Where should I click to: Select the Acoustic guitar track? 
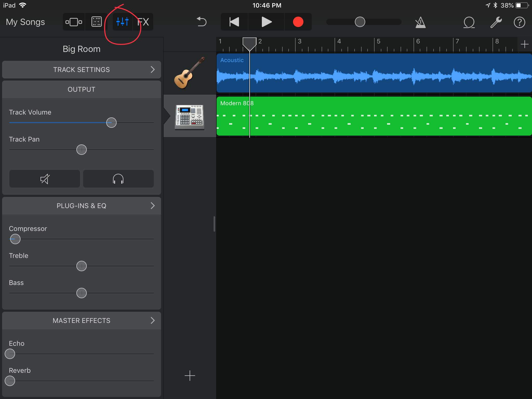click(189, 73)
